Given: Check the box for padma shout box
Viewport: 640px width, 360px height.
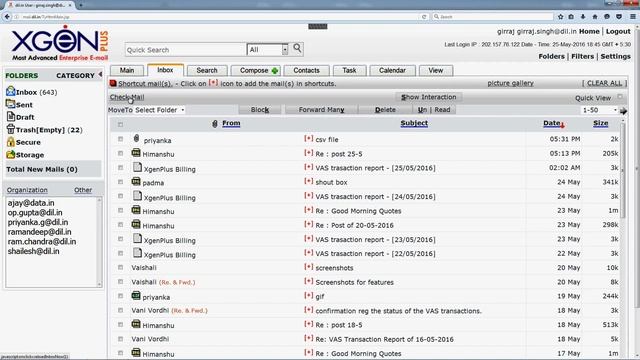Looking at the screenshot, I should coord(120,182).
